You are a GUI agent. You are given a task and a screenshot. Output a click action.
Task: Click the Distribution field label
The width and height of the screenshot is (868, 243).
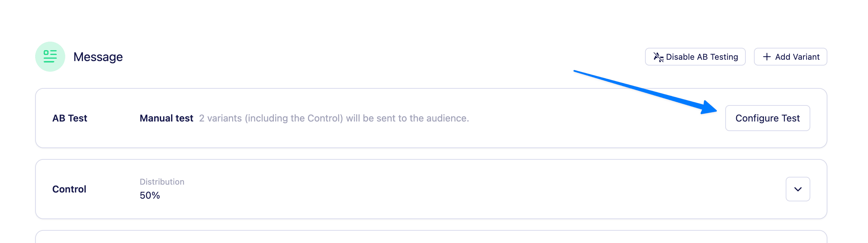tap(162, 182)
